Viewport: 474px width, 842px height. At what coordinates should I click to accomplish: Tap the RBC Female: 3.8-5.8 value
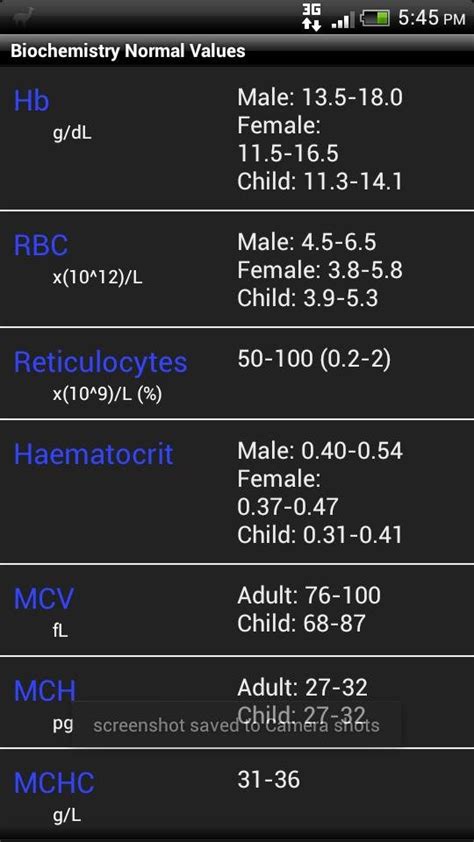(x=320, y=270)
